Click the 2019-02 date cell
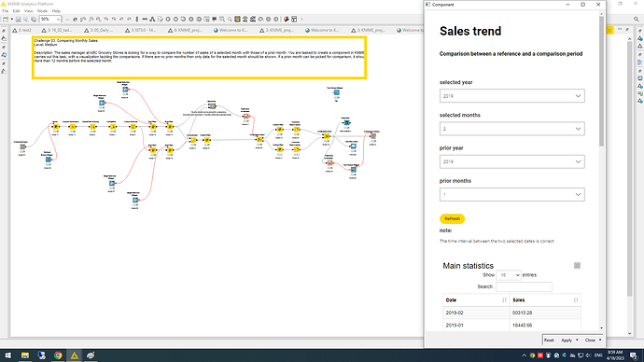 point(476,313)
